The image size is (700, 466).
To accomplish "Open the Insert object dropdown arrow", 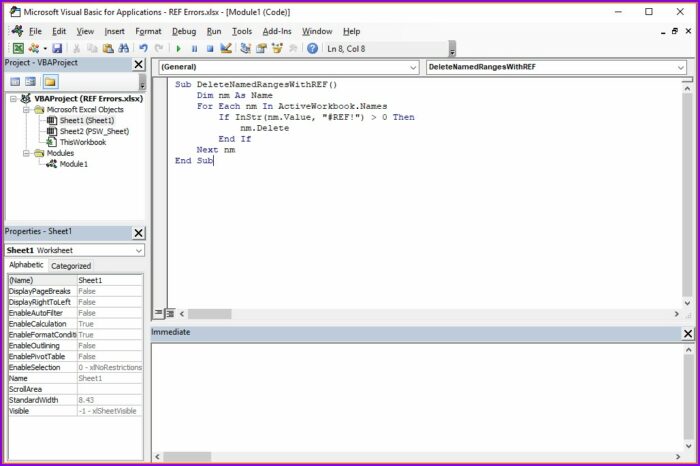I will 45,49.
